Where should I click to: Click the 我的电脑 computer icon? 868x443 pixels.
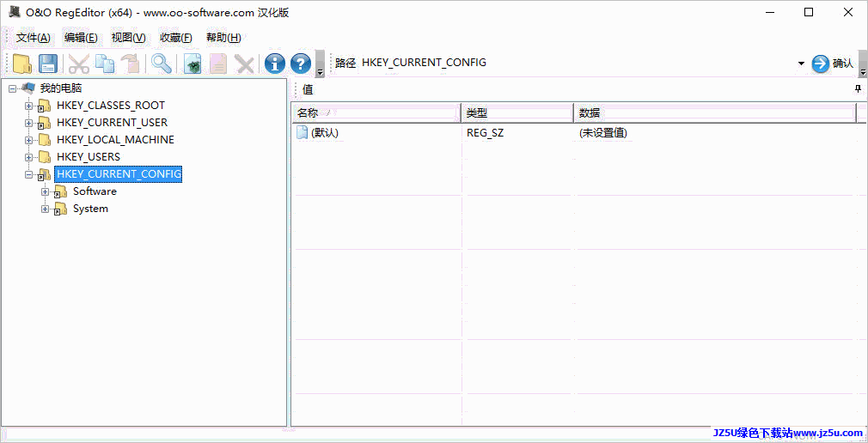(28, 88)
